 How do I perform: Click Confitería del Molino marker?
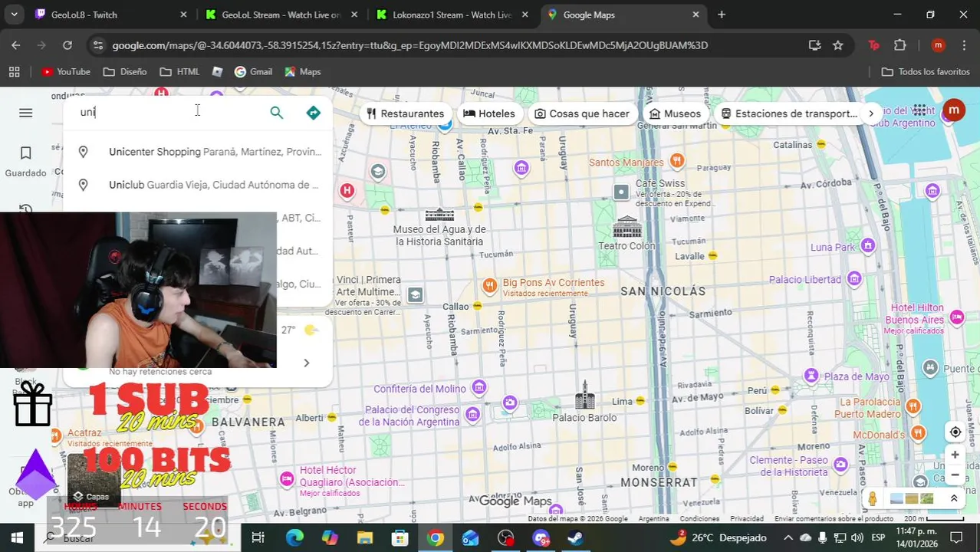click(x=478, y=387)
